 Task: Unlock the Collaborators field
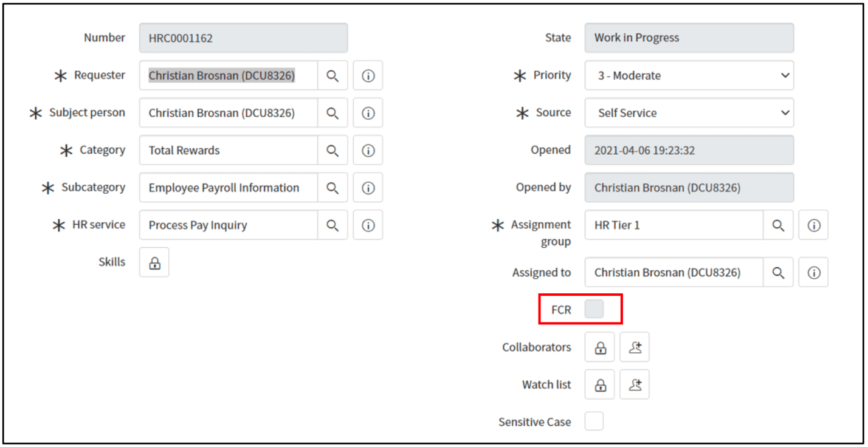599,347
